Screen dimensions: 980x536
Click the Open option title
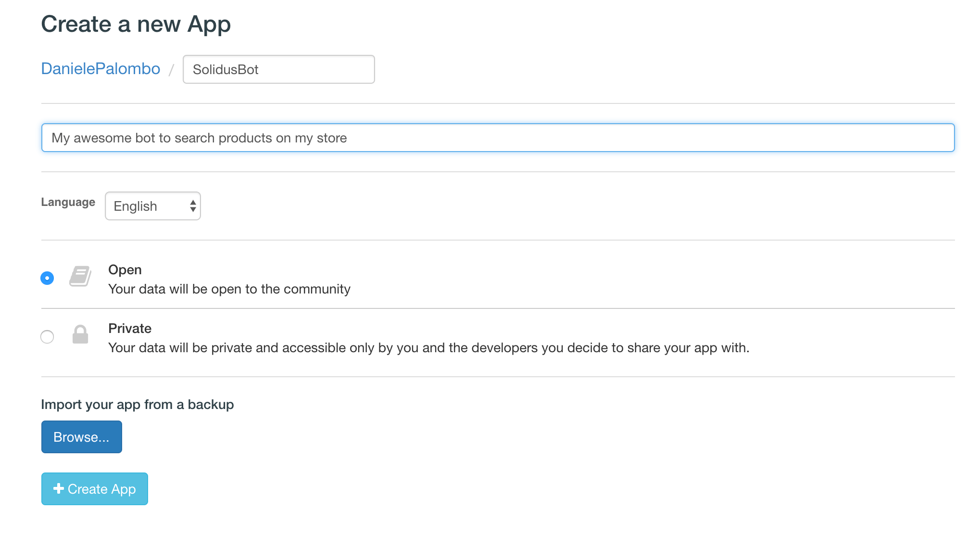point(125,270)
